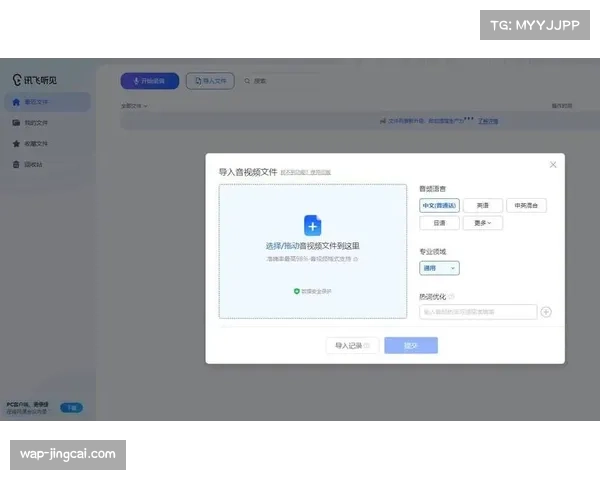Viewport: 600px width, 480px height.
Task: Click the underlined link beside the dialog title
Action: tap(306, 173)
